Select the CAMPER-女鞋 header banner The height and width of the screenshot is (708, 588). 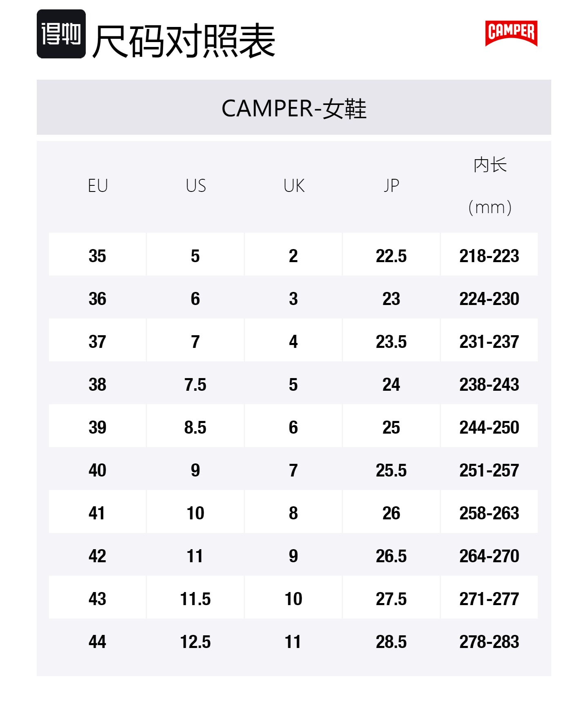click(294, 107)
